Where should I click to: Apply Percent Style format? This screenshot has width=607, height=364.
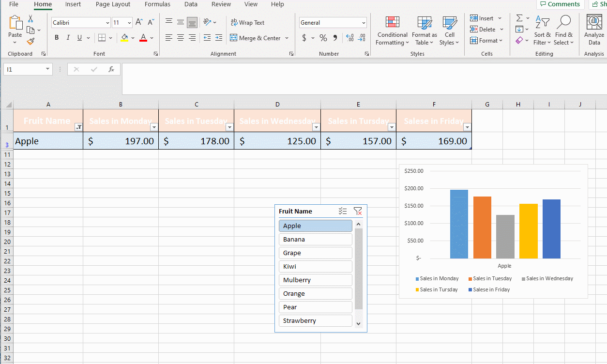tap(323, 38)
